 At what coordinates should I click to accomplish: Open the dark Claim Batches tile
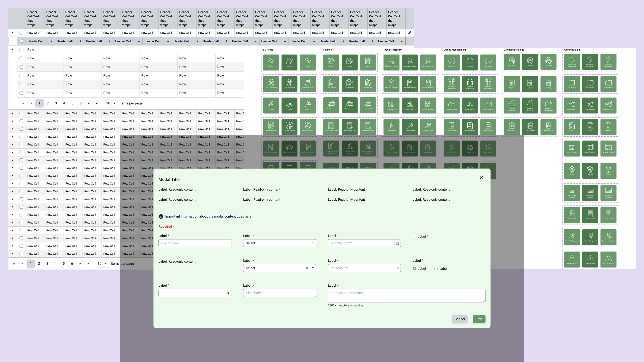(x=350, y=84)
